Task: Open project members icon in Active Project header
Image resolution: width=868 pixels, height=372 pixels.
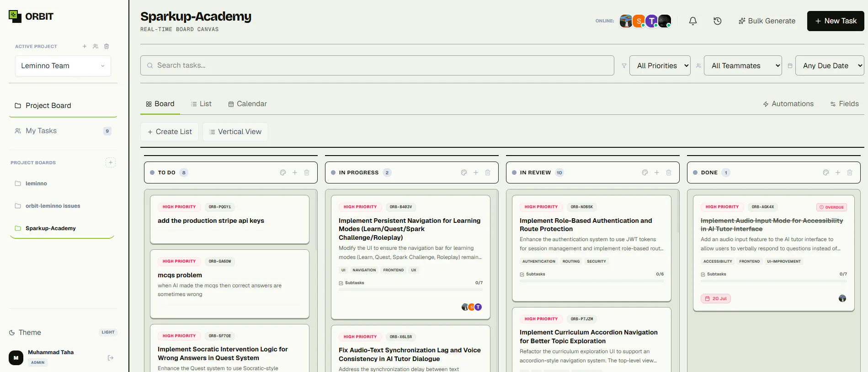Action: pos(96,46)
